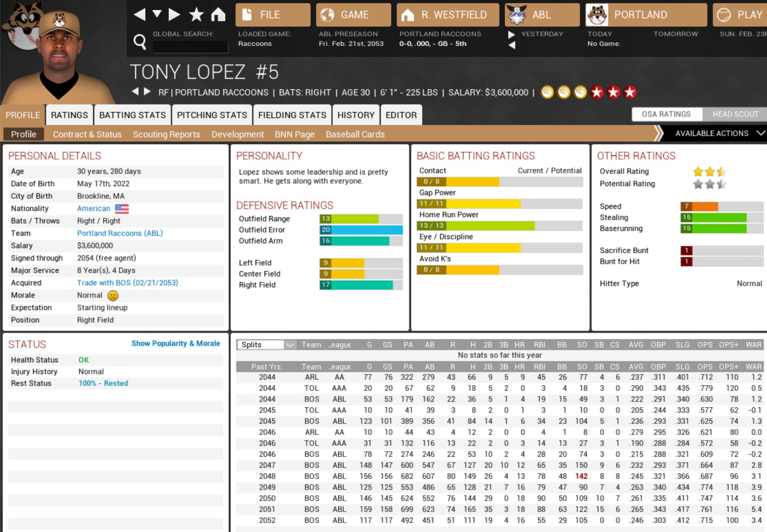Switch ratings to OSA Ratings

click(666, 114)
